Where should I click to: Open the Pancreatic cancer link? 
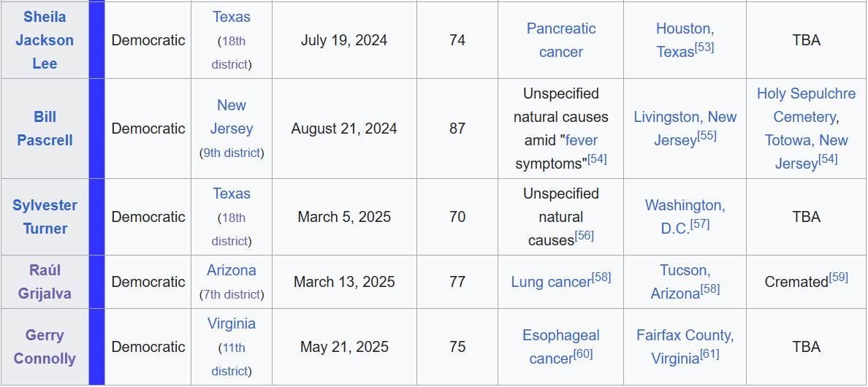(x=561, y=40)
